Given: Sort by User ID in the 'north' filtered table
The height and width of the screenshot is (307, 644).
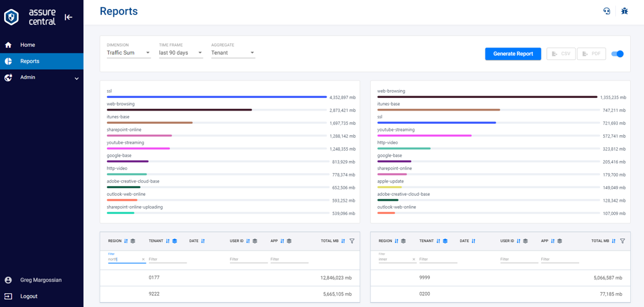Looking at the screenshot, I should [248, 241].
